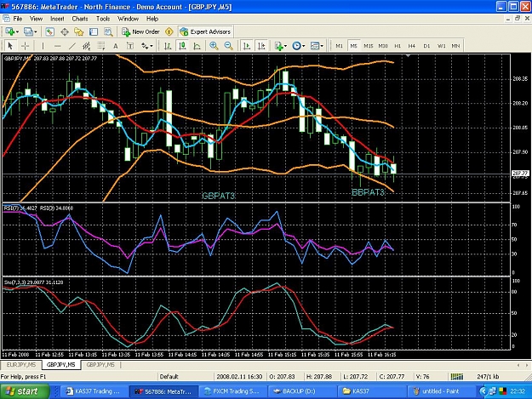Toggle the Terminal window icon
This screenshot has height=399, width=532.
[x=94, y=31]
